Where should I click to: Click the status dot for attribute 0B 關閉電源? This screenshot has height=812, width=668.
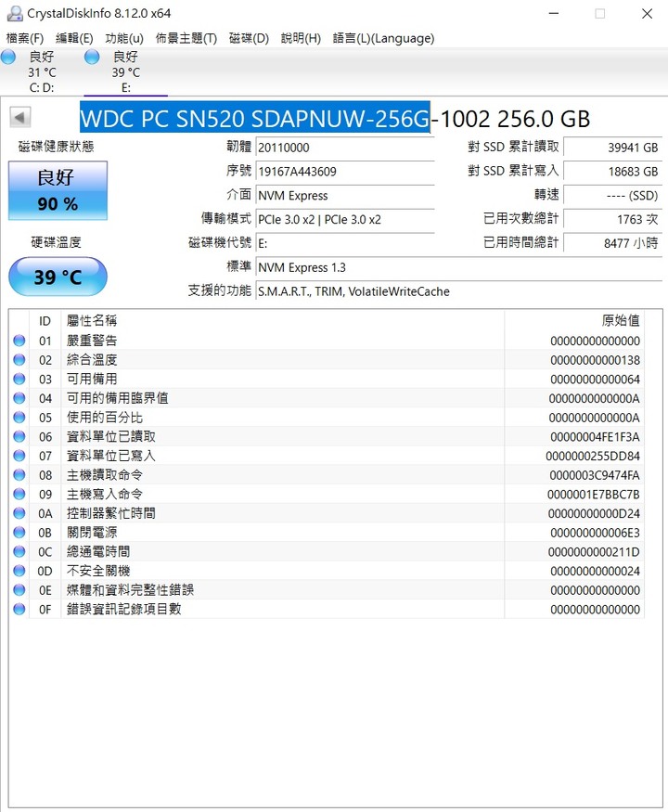(19, 532)
